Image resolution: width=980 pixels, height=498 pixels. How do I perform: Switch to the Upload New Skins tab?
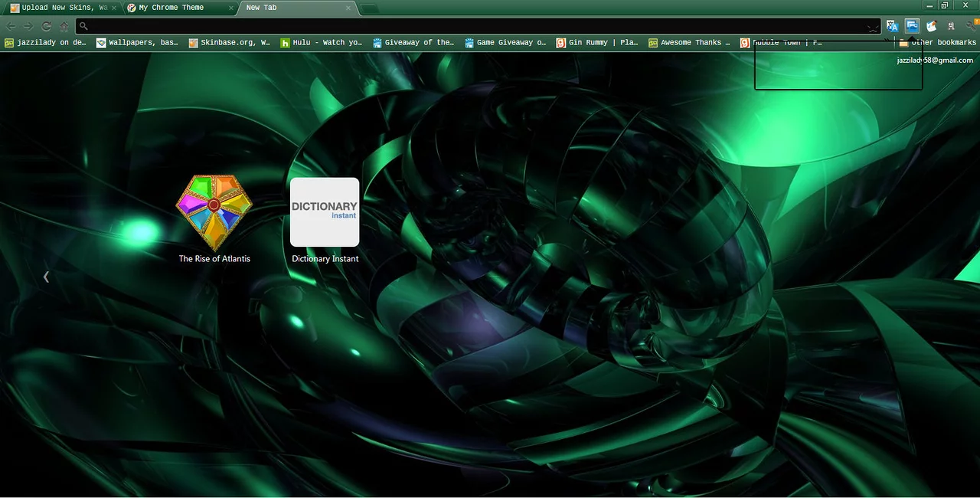(60, 8)
